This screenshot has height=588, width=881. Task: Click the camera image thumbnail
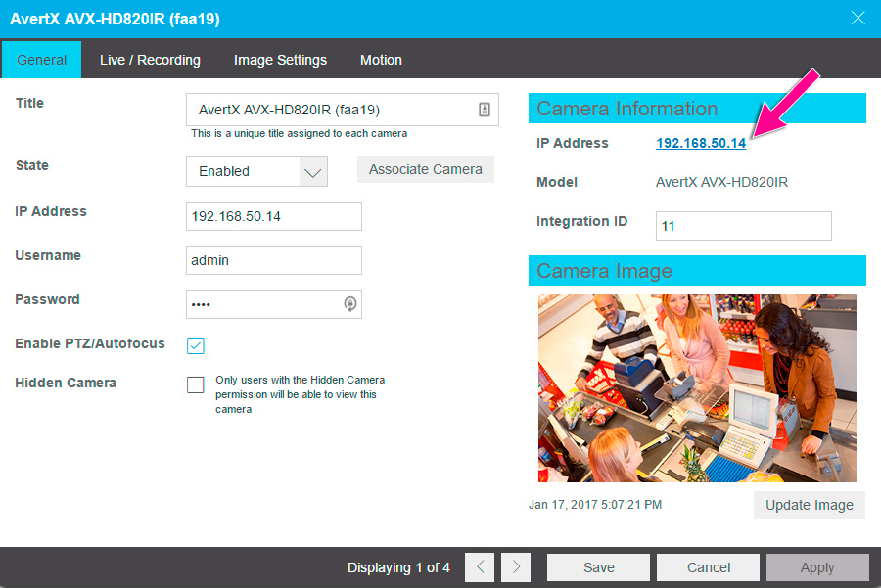pos(697,388)
